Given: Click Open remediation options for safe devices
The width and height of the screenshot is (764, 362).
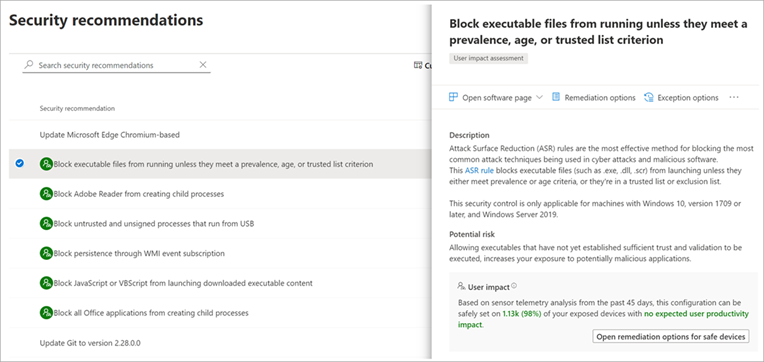Looking at the screenshot, I should pyautogui.click(x=671, y=337).
